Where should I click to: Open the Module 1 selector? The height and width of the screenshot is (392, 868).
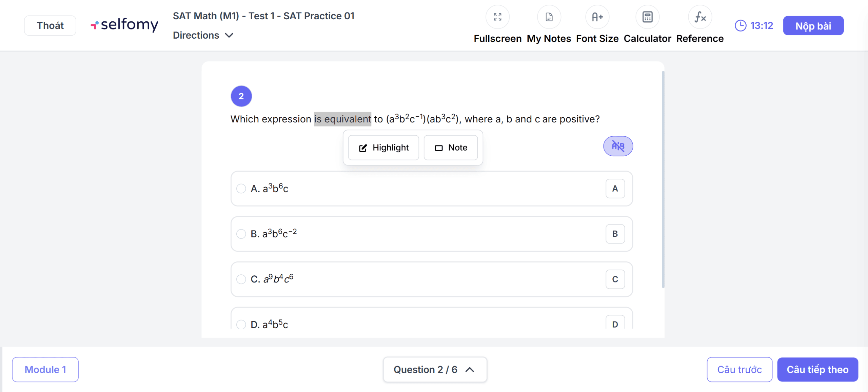45,369
